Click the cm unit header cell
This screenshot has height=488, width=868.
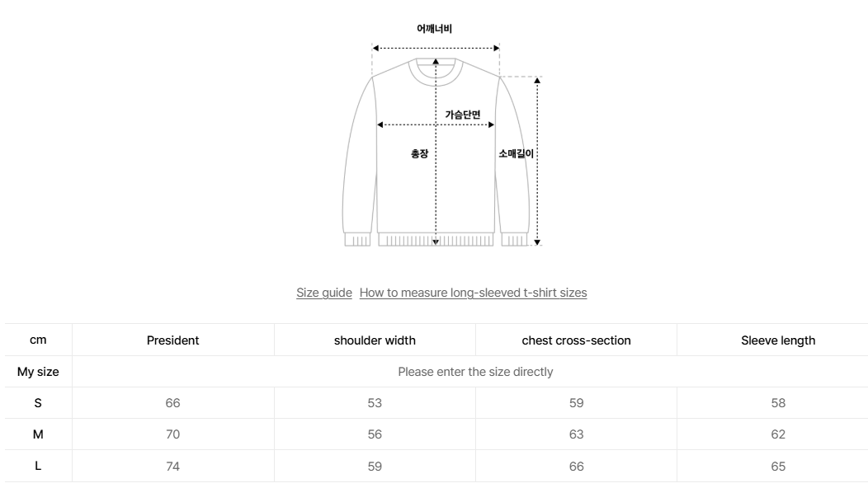[38, 340]
